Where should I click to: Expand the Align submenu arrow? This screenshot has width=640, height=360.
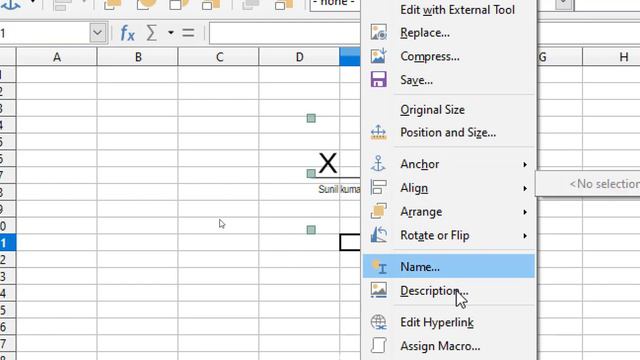pos(525,189)
